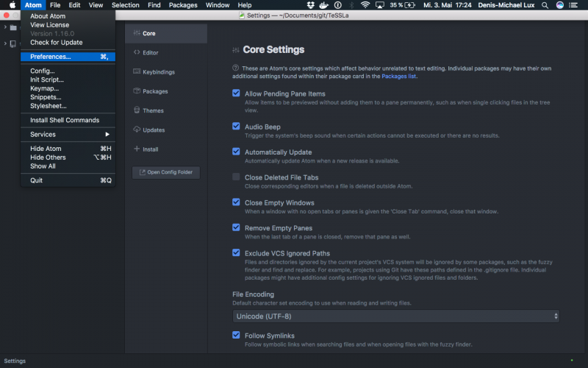The width and height of the screenshot is (588, 368).
Task: Quit Atom from the menu
Action: [68, 180]
